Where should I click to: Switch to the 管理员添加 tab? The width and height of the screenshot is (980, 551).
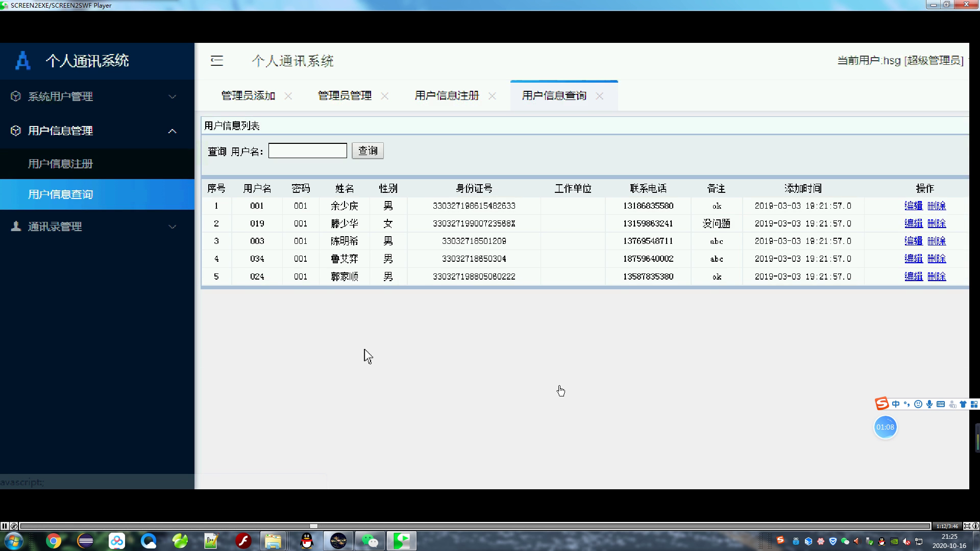[248, 96]
